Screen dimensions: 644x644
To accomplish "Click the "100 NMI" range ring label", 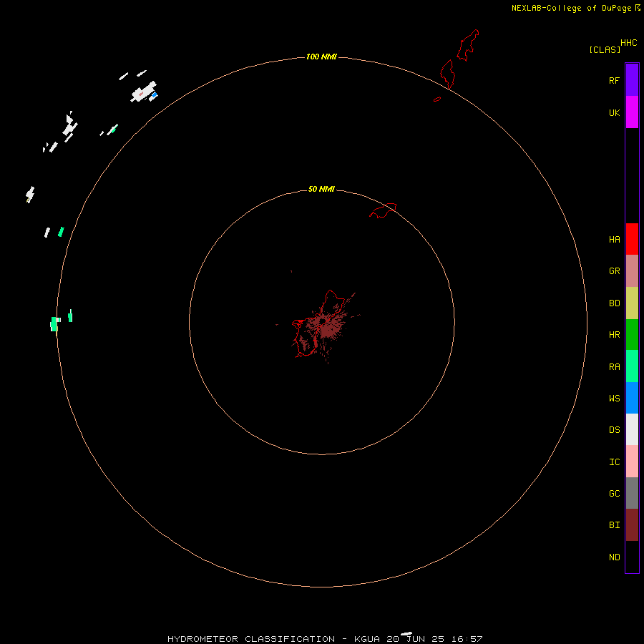I will pyautogui.click(x=321, y=57).
